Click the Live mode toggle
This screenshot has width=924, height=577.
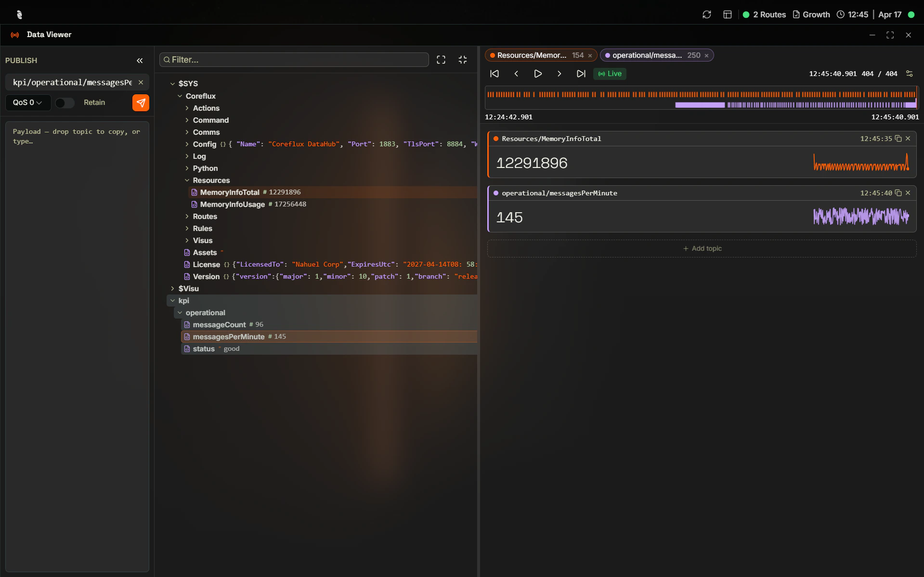[610, 74]
